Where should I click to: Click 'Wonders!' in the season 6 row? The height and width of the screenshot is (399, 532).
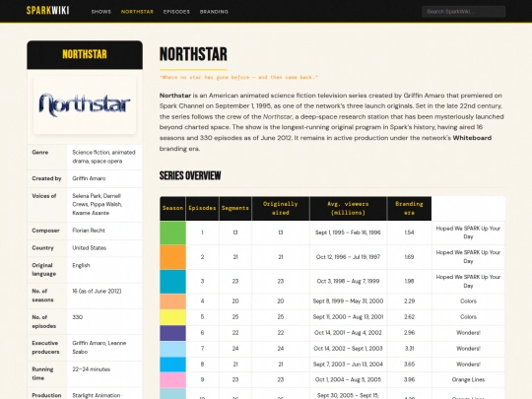pos(468,333)
